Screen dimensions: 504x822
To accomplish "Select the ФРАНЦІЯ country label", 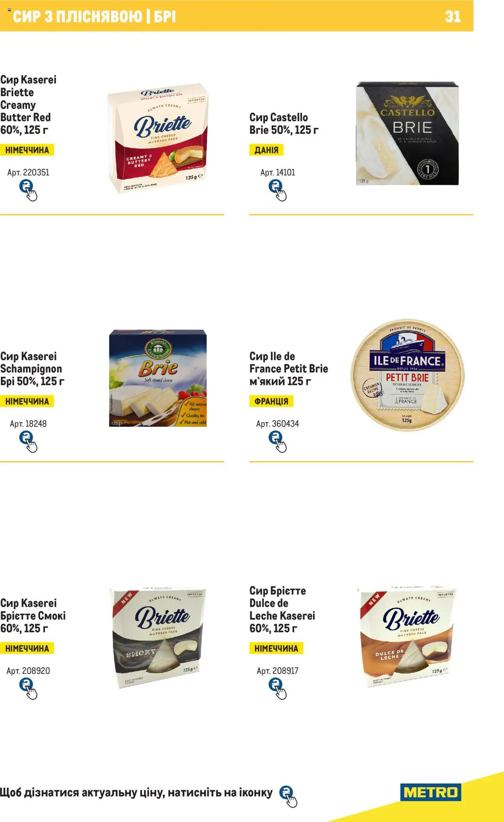I will [271, 402].
